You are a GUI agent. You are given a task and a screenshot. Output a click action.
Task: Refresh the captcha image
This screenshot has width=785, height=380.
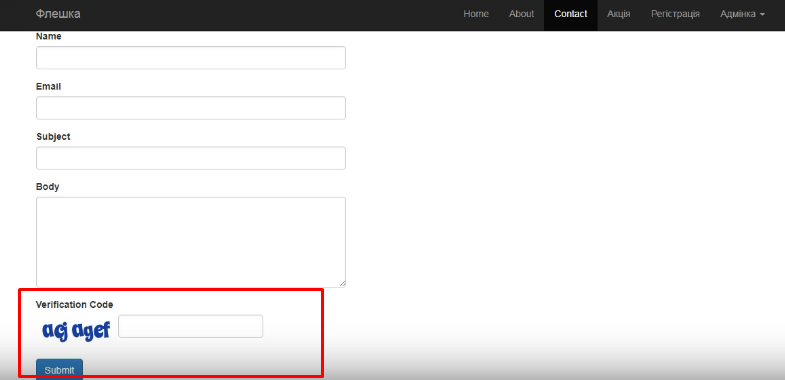click(76, 330)
